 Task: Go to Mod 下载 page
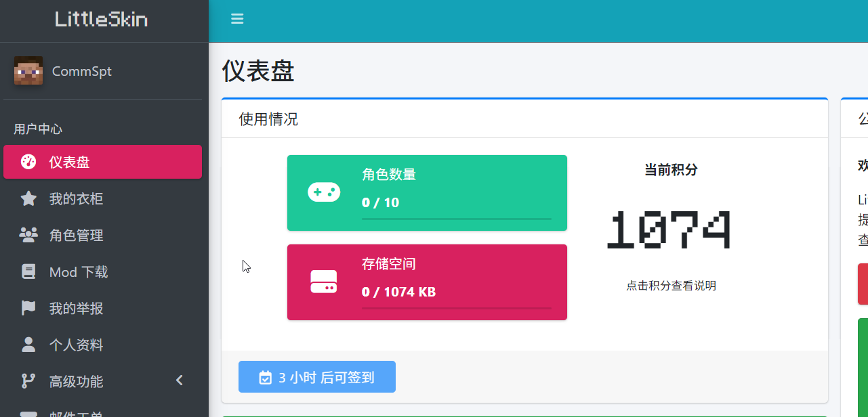(x=79, y=271)
